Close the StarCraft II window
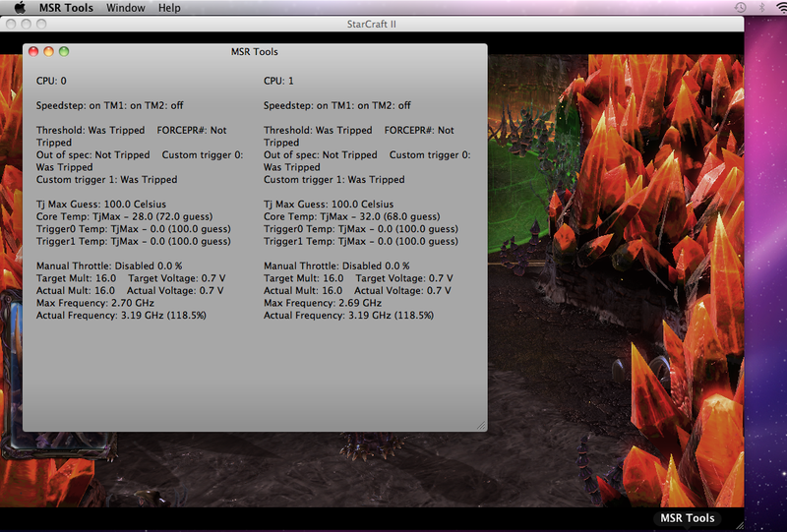Viewport: 787px width, 532px height. tap(11, 24)
